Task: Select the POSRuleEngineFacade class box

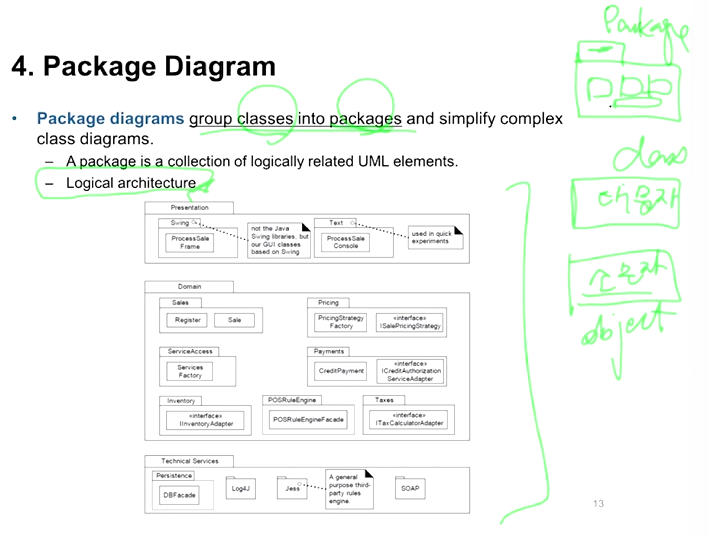Action: tap(308, 420)
